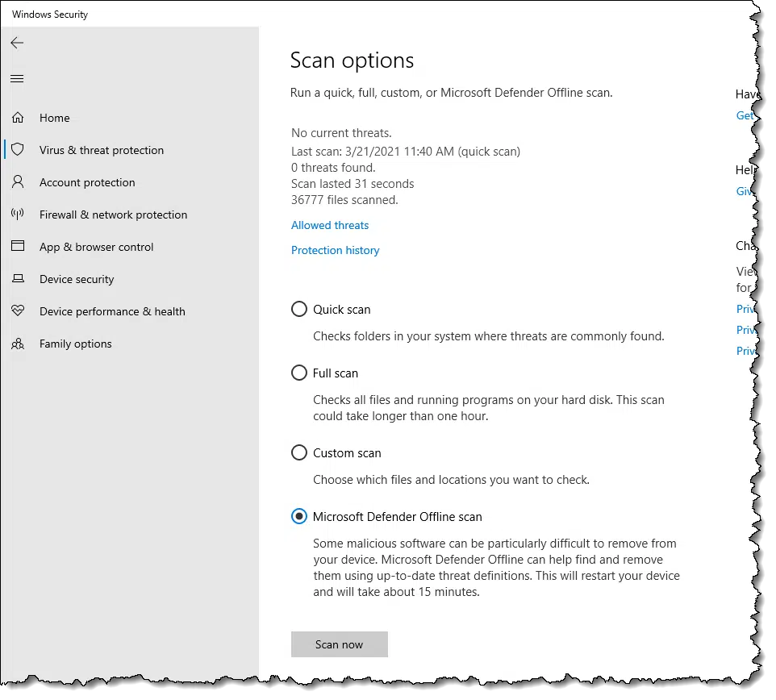Viewport: 776px width, 700px height.
Task: Click the Device security laptop icon
Action: (18, 278)
